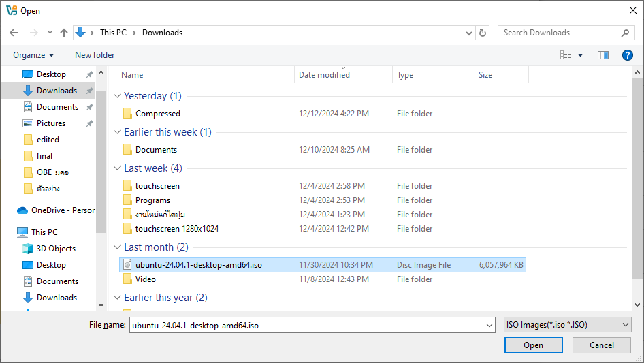The height and width of the screenshot is (363, 644).
Task: Click the Open button
Action: tap(533, 345)
